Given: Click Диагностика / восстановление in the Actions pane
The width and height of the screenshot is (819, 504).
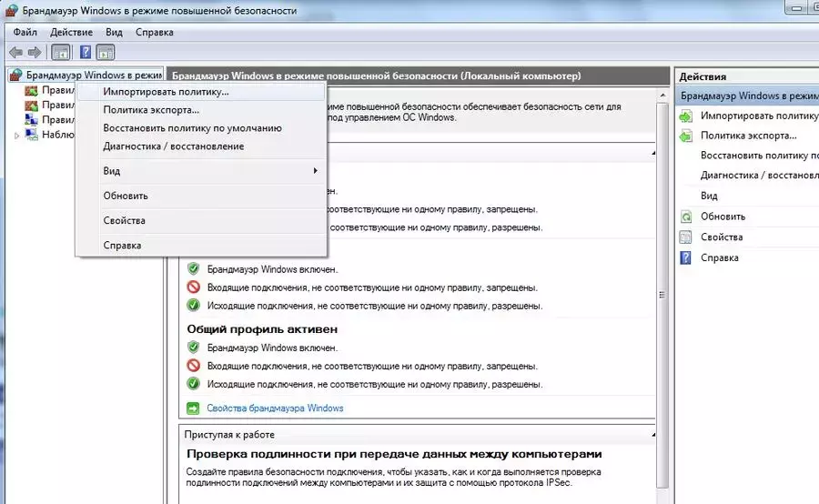Looking at the screenshot, I should (x=760, y=176).
